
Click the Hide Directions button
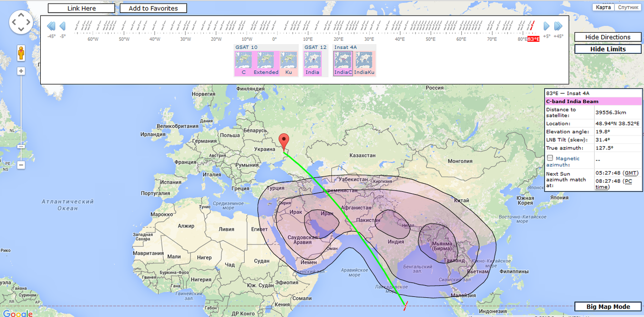pyautogui.click(x=608, y=37)
